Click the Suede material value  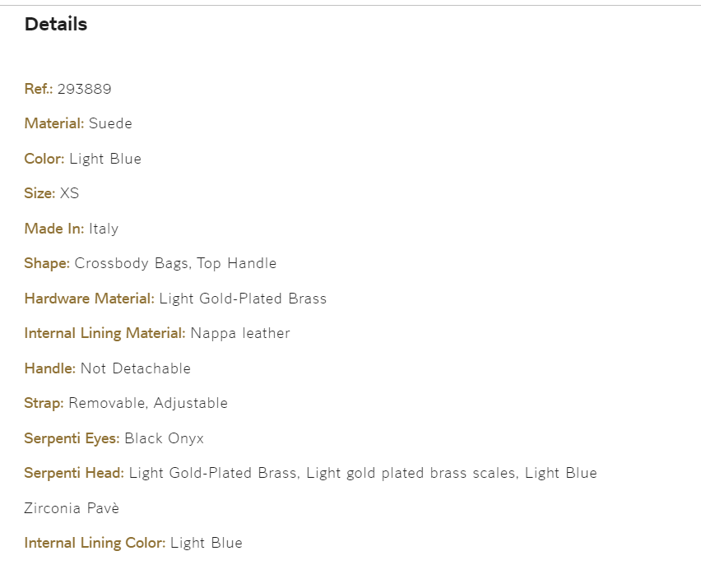(110, 123)
